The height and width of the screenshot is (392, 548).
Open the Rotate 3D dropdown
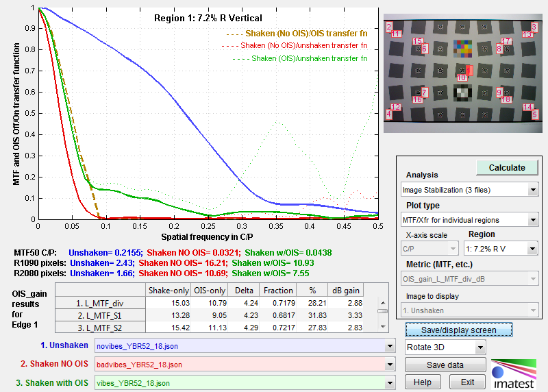click(445, 347)
